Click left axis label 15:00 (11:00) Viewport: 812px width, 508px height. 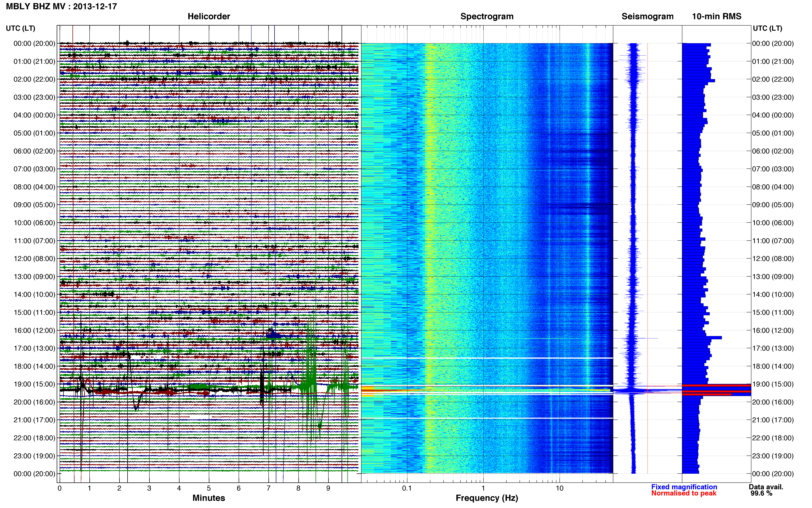[x=34, y=312]
